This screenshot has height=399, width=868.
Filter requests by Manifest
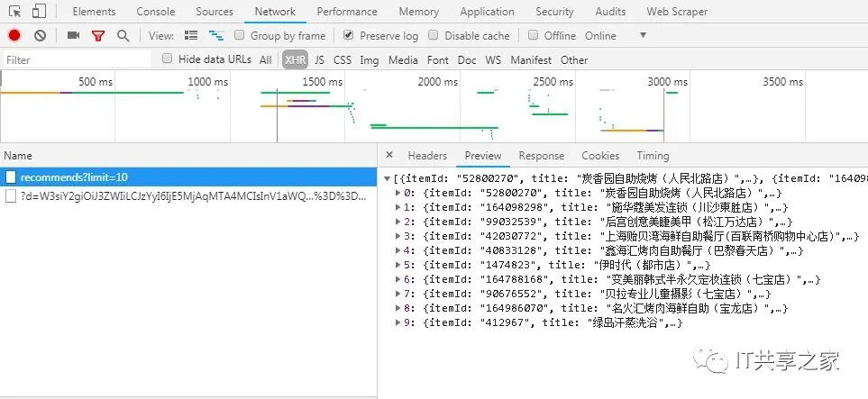pyautogui.click(x=532, y=59)
